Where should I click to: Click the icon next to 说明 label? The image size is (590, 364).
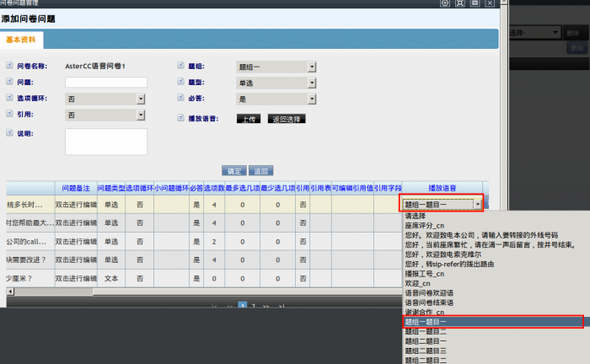[x=10, y=133]
